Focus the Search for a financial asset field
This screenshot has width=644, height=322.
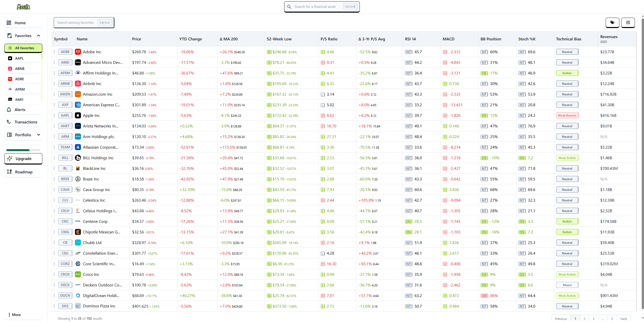(x=322, y=7)
